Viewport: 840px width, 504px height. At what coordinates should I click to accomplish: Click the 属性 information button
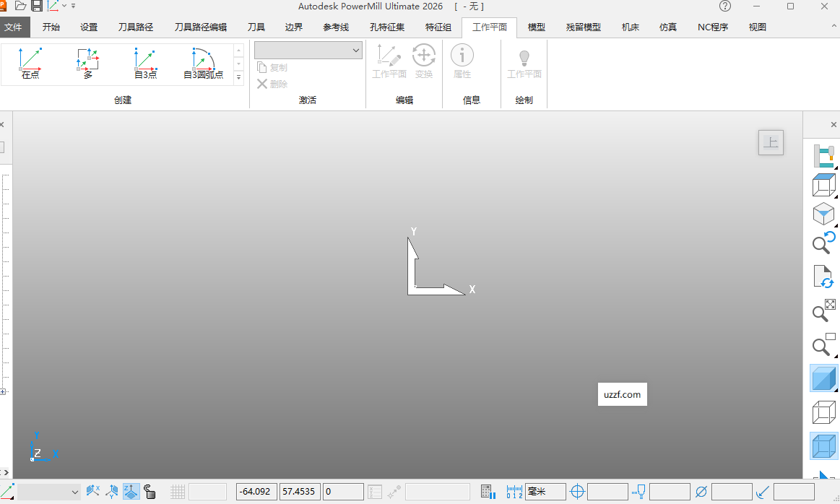tap(462, 60)
